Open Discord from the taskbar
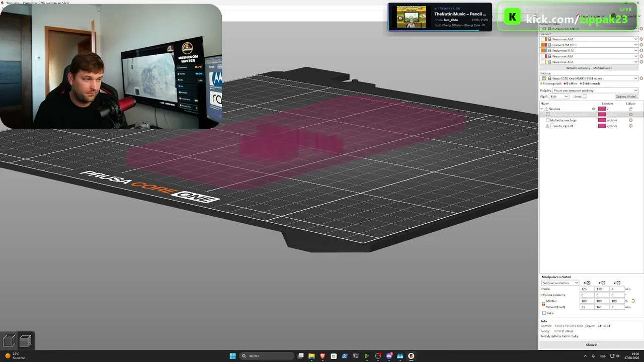 point(389,356)
